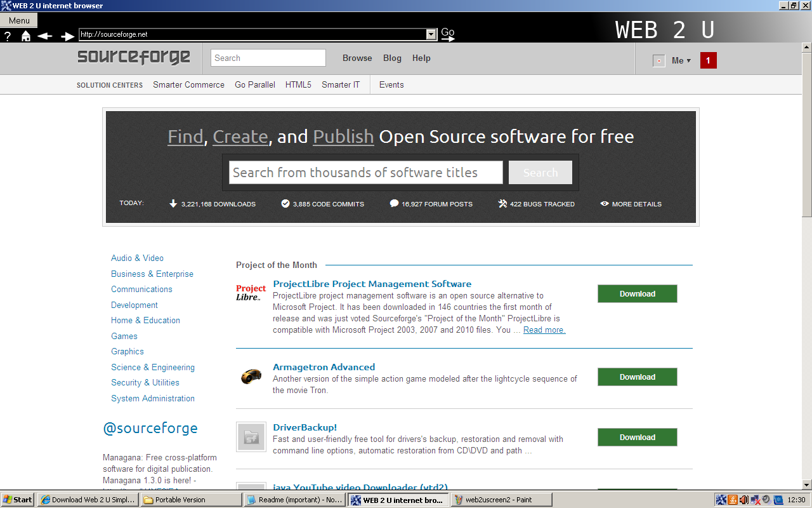This screenshot has width=812, height=508.
Task: Go forward using the right arrow
Action: coord(67,36)
